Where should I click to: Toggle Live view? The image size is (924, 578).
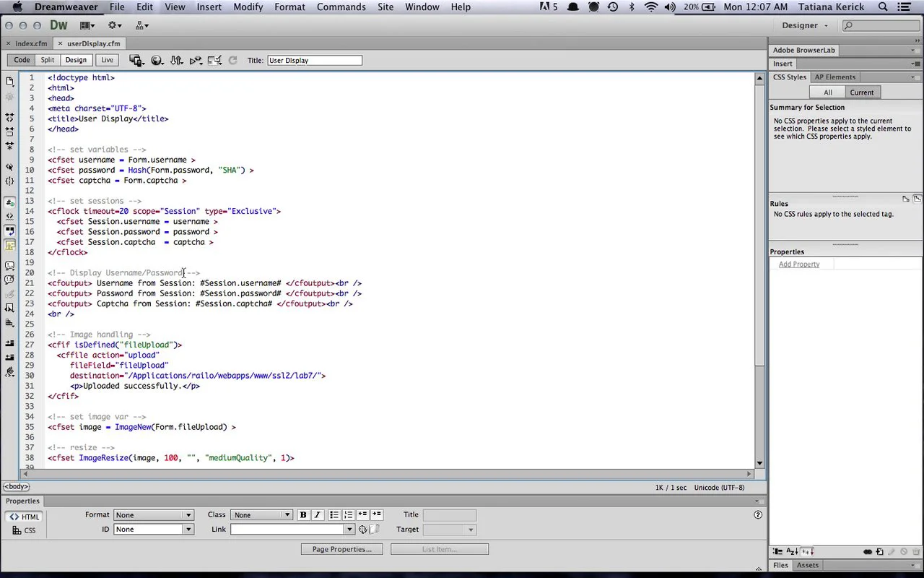[107, 61]
